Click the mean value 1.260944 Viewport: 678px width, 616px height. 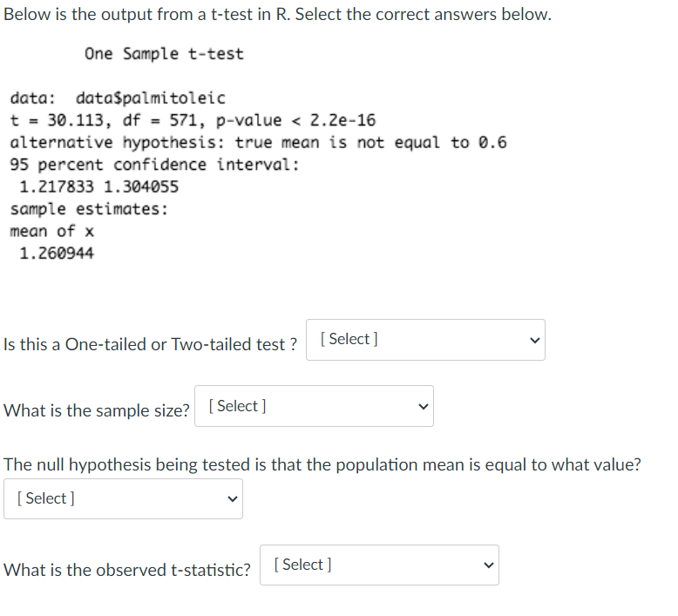(57, 254)
